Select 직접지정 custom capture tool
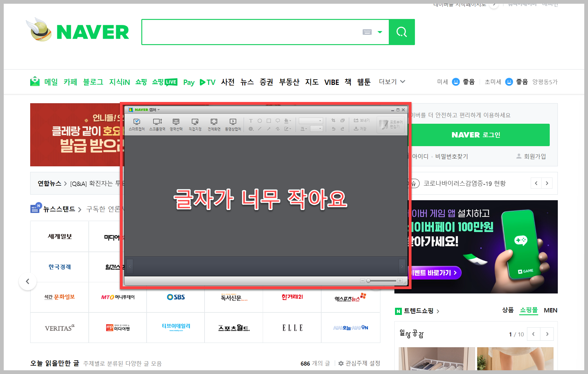The height and width of the screenshot is (374, 588). pos(195,124)
